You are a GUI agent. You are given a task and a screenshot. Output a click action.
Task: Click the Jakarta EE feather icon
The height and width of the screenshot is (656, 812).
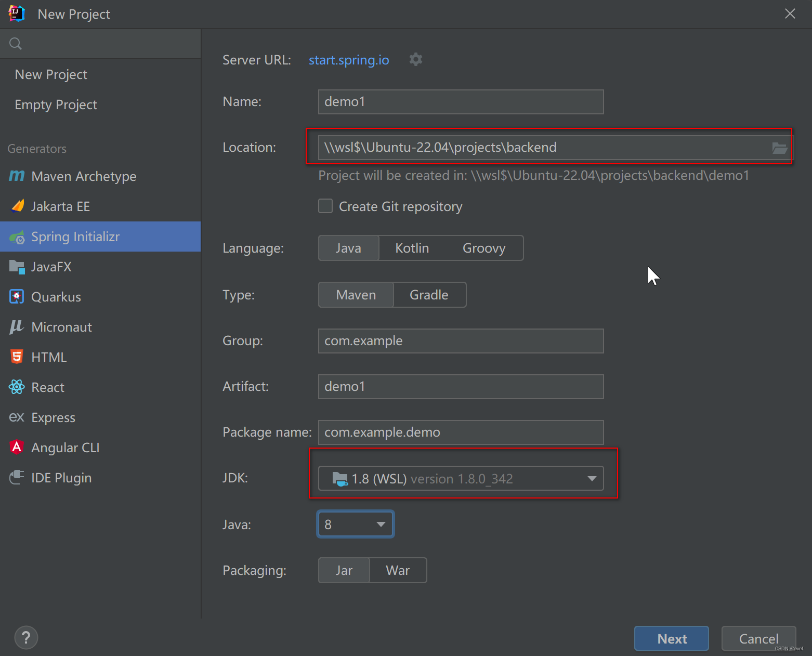pos(17,206)
